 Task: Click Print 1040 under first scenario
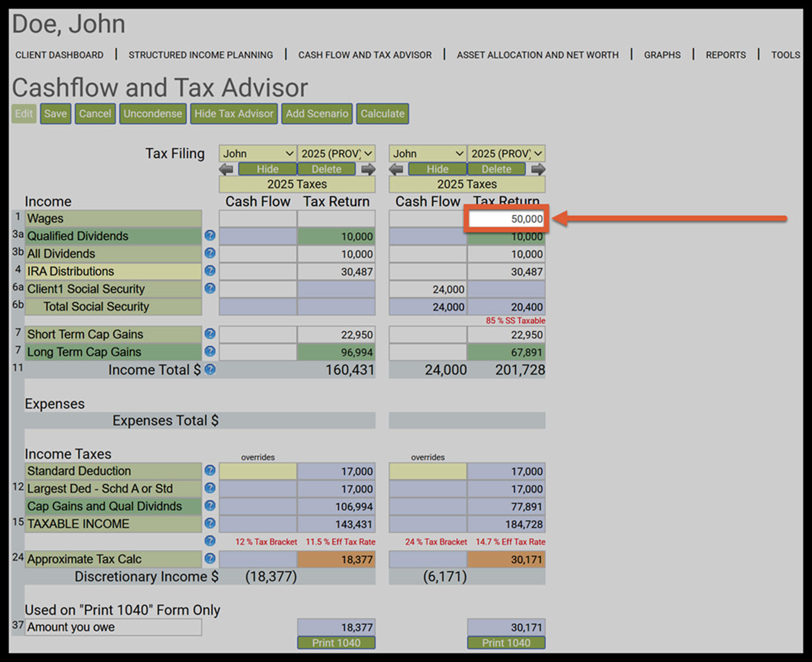pyautogui.click(x=336, y=642)
